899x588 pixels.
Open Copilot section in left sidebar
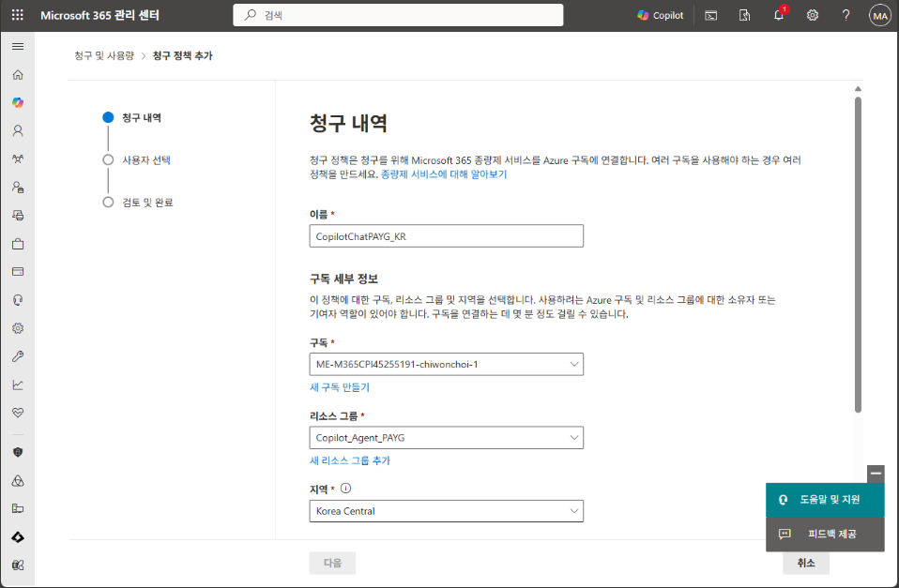tap(18, 102)
